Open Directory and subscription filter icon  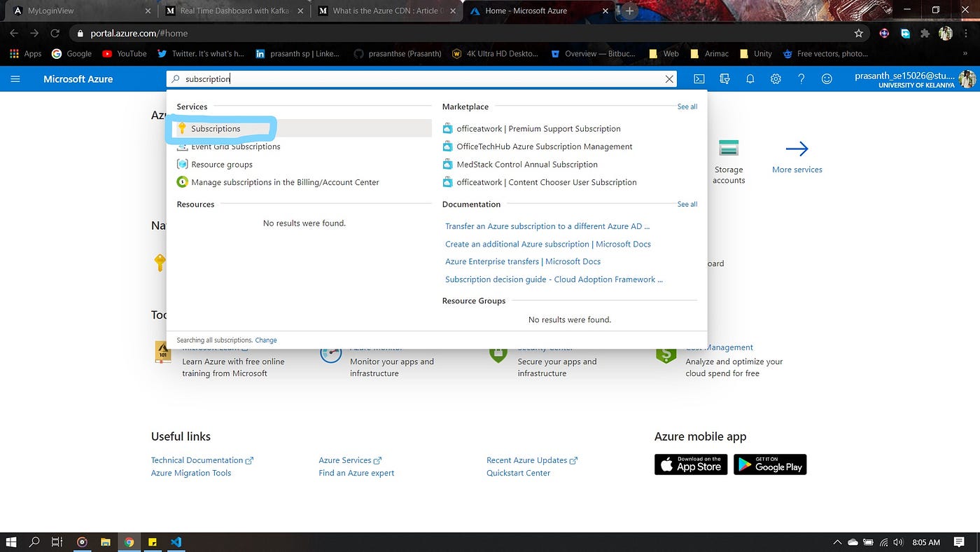pos(724,79)
